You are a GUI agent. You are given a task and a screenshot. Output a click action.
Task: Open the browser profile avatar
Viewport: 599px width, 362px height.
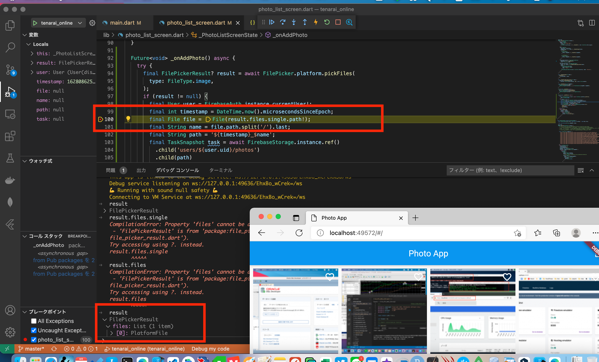click(576, 233)
